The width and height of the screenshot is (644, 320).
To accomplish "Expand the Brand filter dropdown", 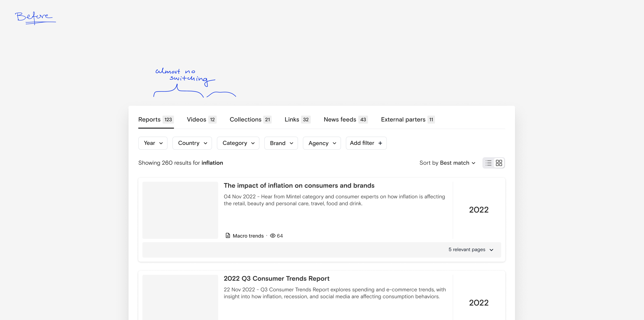I will coord(281,143).
